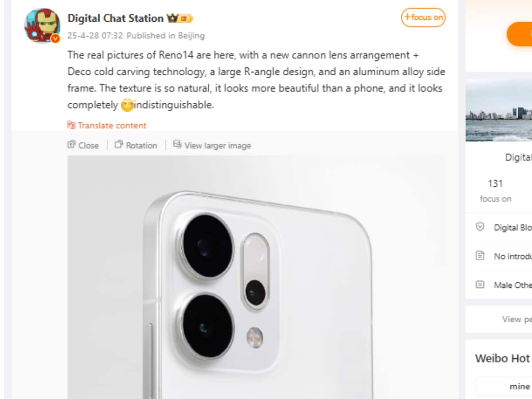Follow Digital Chat Station with focus on
This screenshot has width=532, height=399.
tap(423, 18)
